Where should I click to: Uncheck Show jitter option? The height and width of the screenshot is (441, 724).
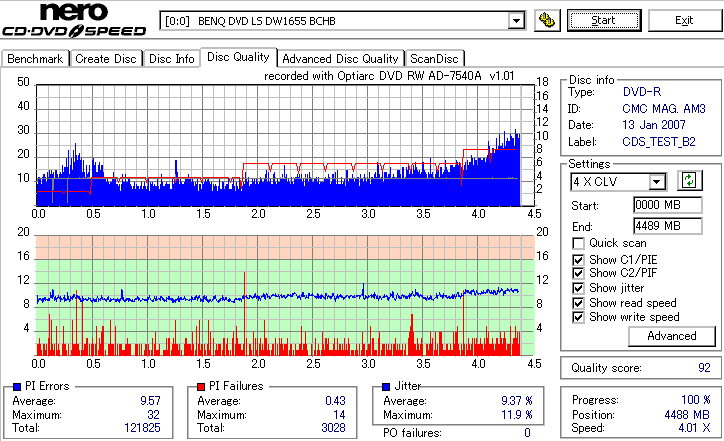578,288
